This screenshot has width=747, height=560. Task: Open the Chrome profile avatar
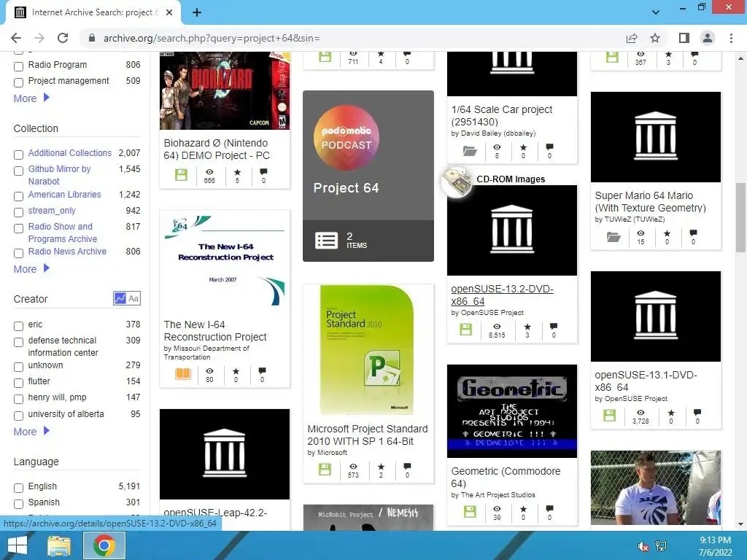tap(708, 38)
